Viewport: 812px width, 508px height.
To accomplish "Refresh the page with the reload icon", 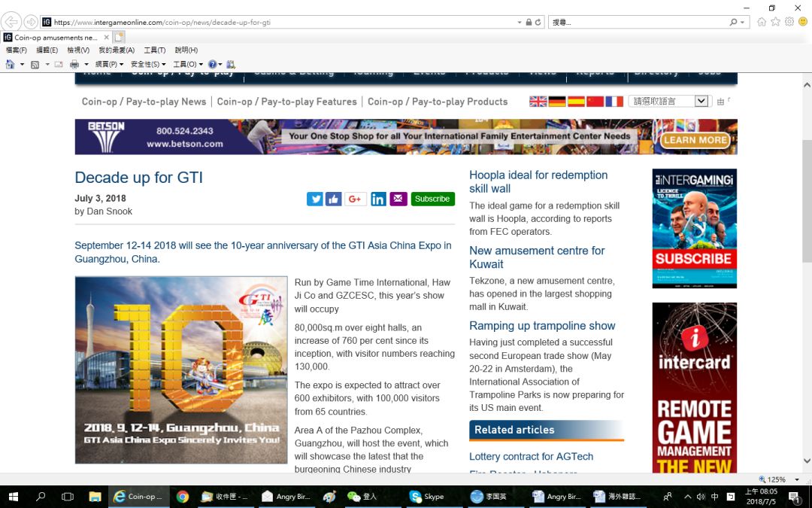I will pyautogui.click(x=538, y=23).
